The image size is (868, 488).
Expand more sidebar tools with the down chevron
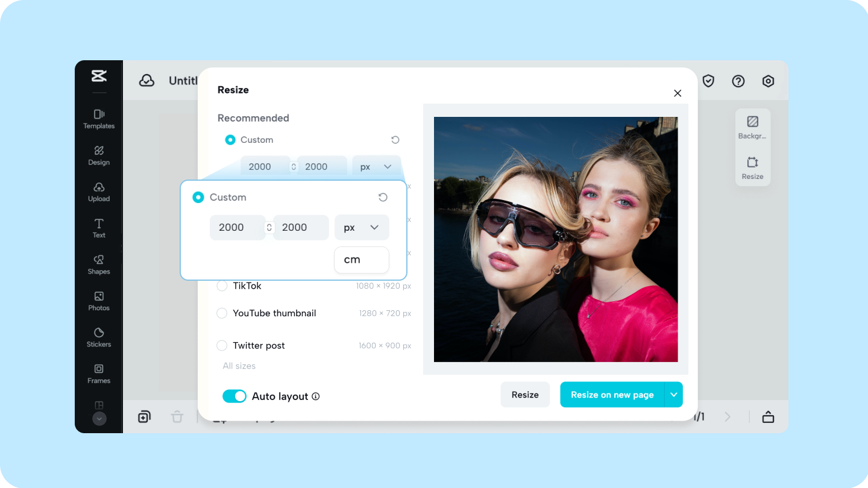pyautogui.click(x=99, y=419)
